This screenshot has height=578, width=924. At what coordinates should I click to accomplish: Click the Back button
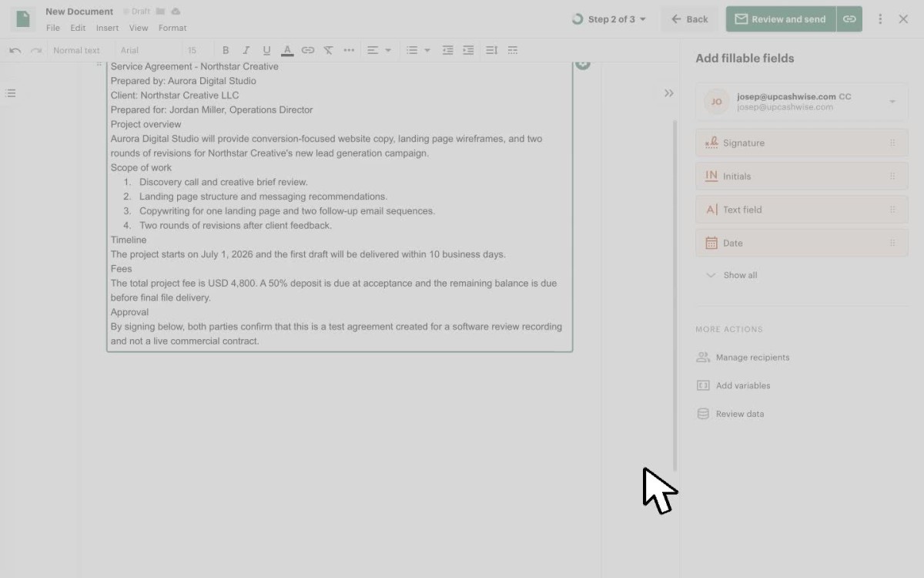click(689, 19)
